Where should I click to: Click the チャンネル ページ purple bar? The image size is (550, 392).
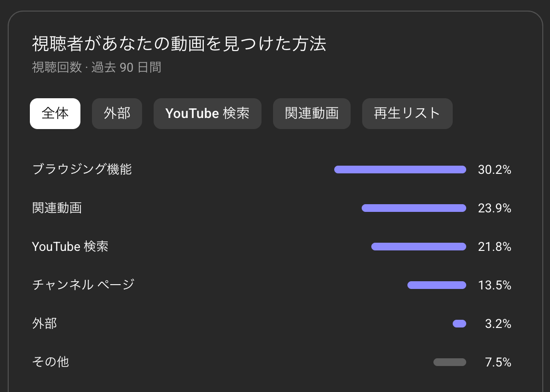(437, 285)
